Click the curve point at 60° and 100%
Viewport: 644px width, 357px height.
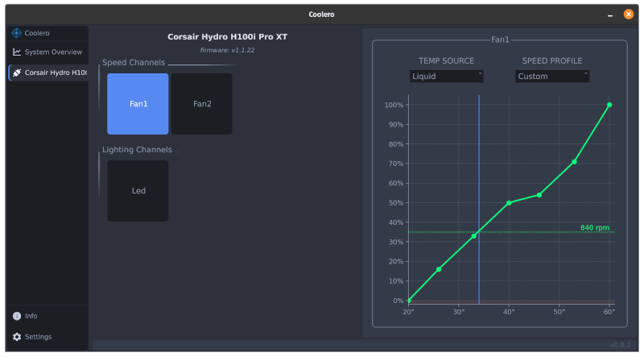coord(609,105)
